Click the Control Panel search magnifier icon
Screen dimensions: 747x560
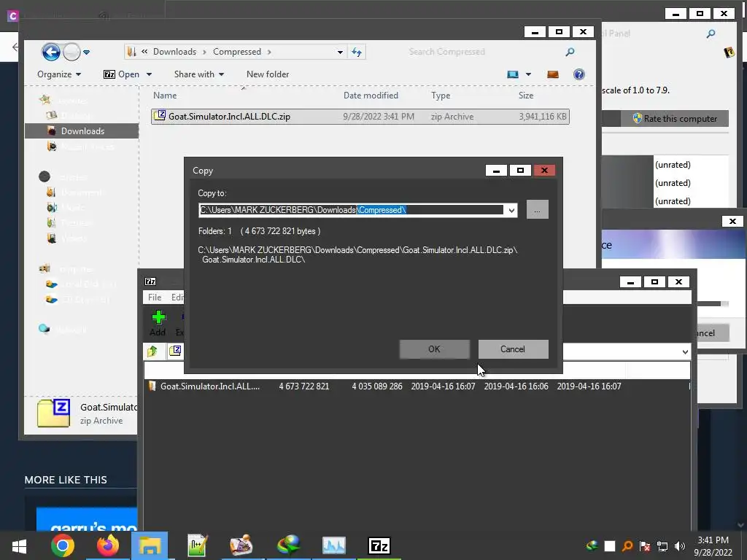coord(711,34)
